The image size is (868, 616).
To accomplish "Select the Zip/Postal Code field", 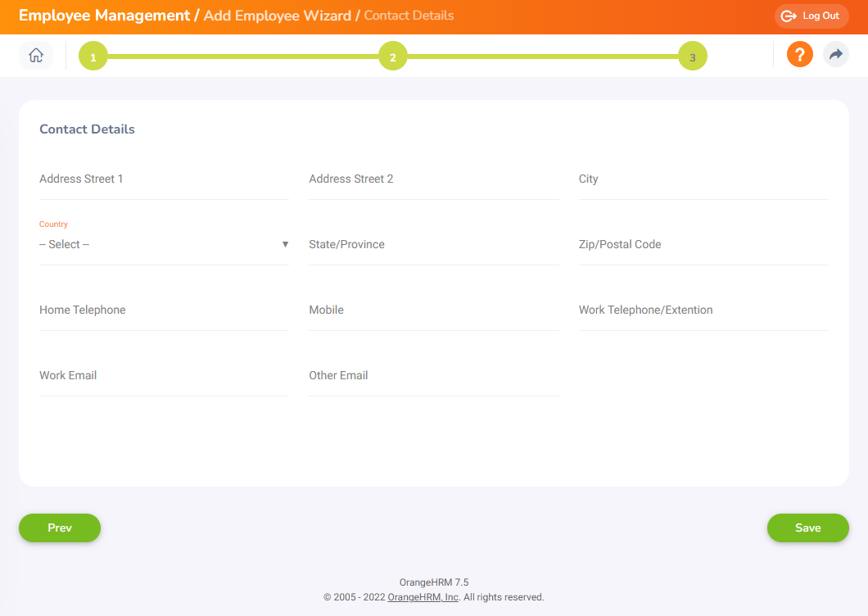I will (703, 246).
